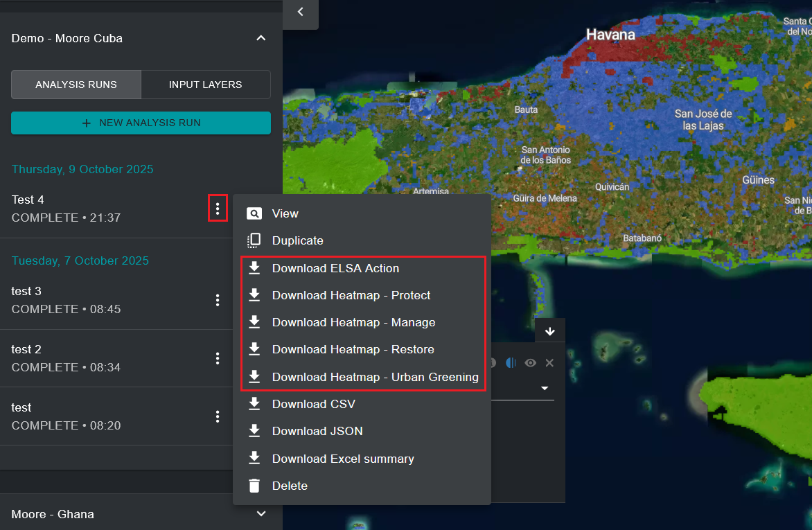The image size is (812, 530).
Task: Close the layer with the X icon
Action: pyautogui.click(x=549, y=363)
